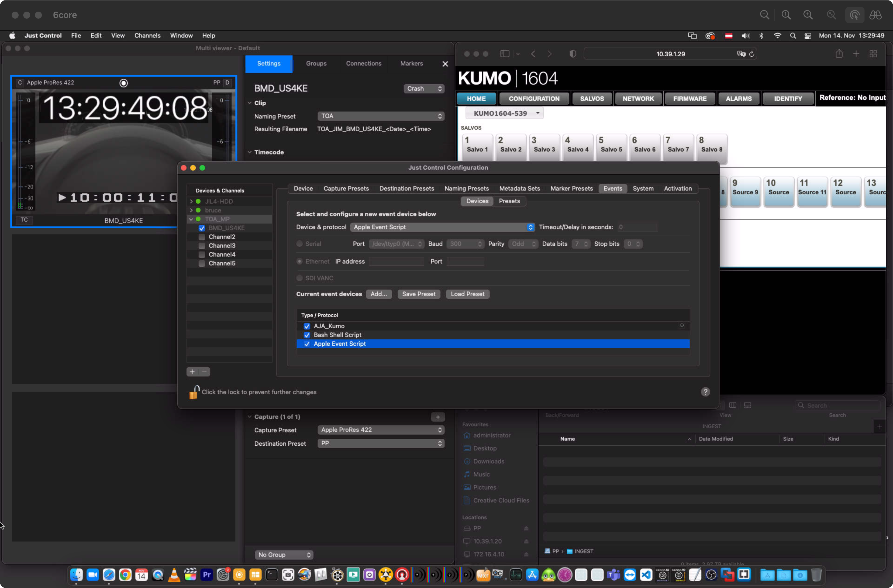Disable the Bash Shell Script event device
The height and width of the screenshot is (588, 893).
click(x=307, y=335)
